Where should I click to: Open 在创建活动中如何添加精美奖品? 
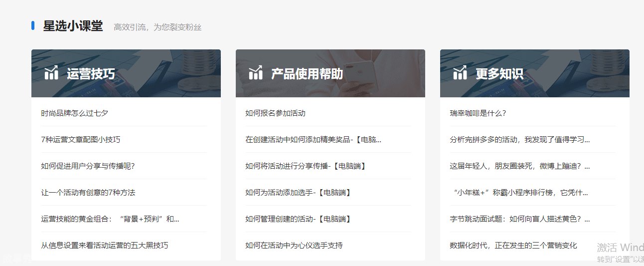[314, 140]
